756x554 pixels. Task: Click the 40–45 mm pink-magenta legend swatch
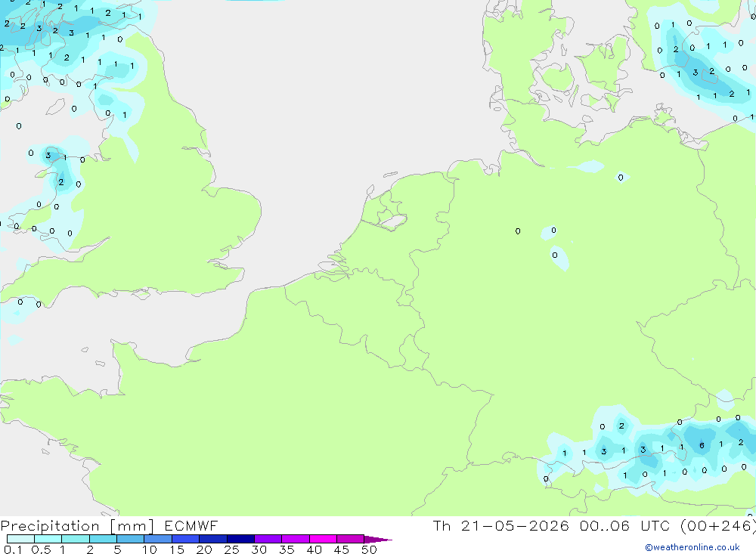[x=323, y=539]
